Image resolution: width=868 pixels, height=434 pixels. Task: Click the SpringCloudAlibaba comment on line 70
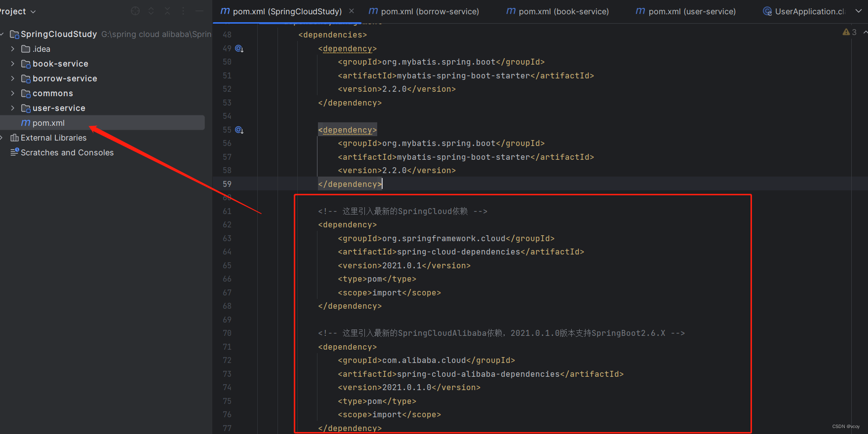coord(501,333)
